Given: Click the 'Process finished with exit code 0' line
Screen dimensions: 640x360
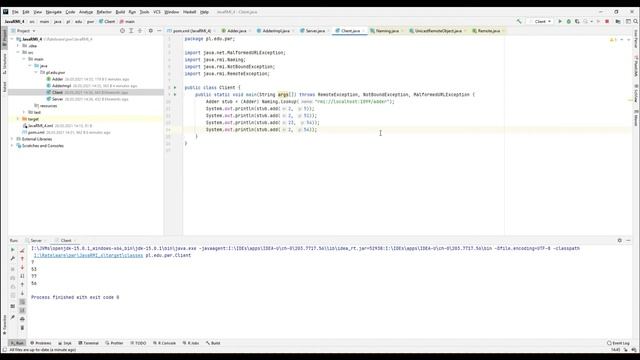Looking at the screenshot, I should (75, 297).
